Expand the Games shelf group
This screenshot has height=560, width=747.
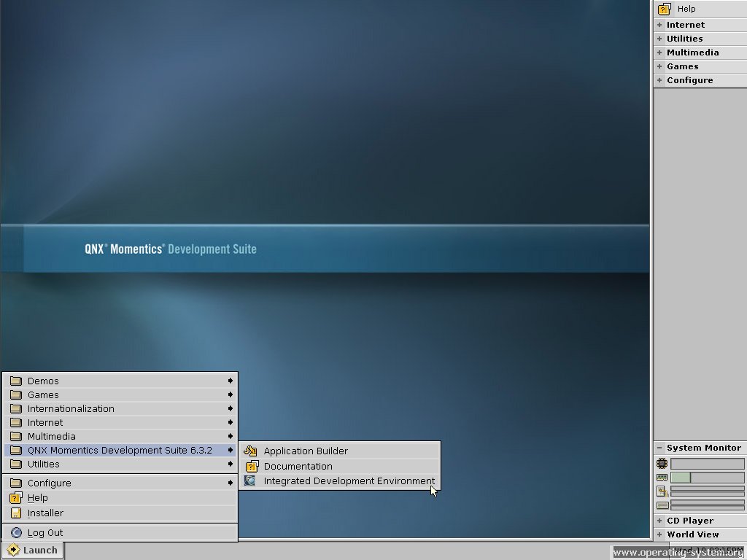point(659,66)
